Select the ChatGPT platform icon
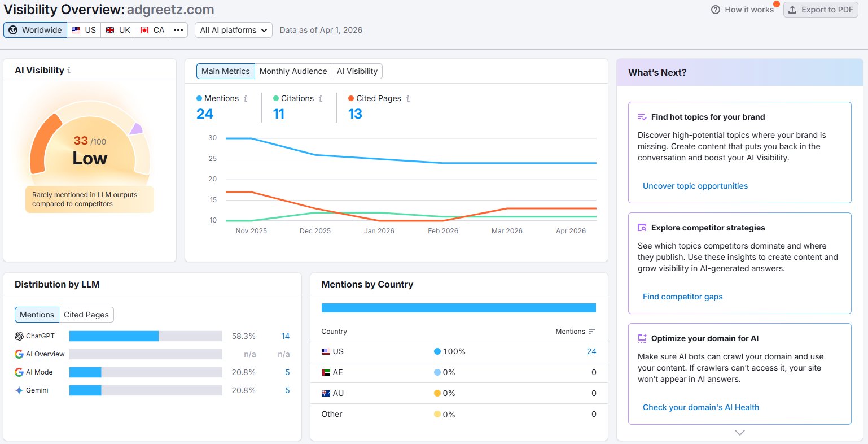 (19, 336)
